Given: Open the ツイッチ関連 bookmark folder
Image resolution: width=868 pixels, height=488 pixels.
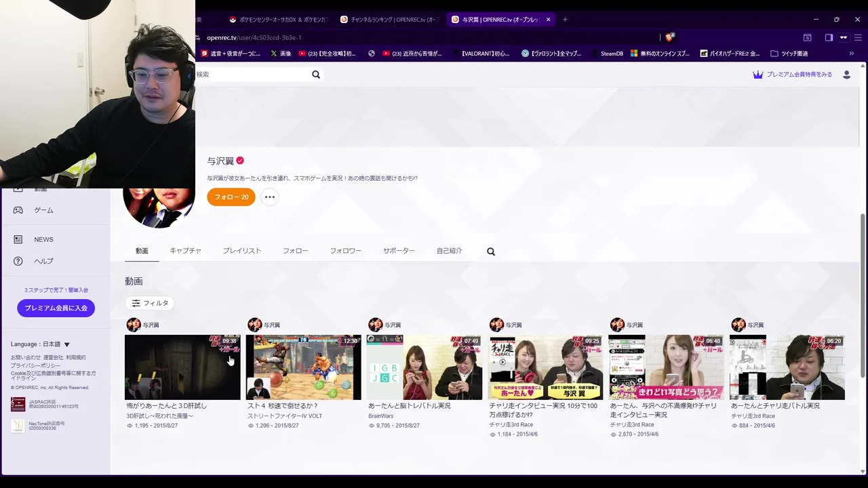Looking at the screenshot, I should (x=789, y=54).
